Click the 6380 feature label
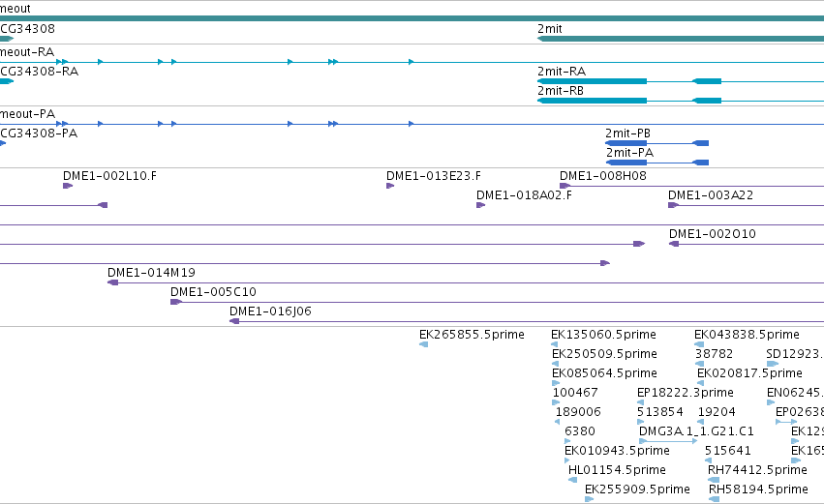Image resolution: width=824 pixels, height=504 pixels. 580,431
